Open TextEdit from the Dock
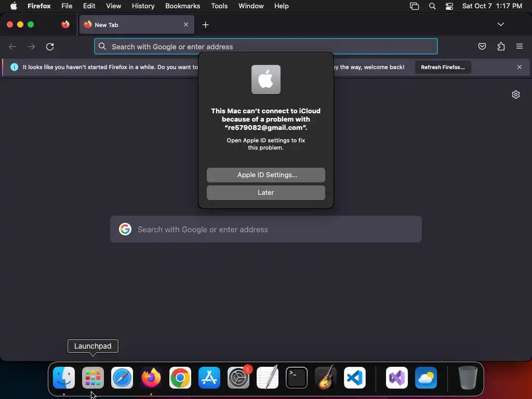Image resolution: width=532 pixels, height=399 pixels. click(x=268, y=378)
